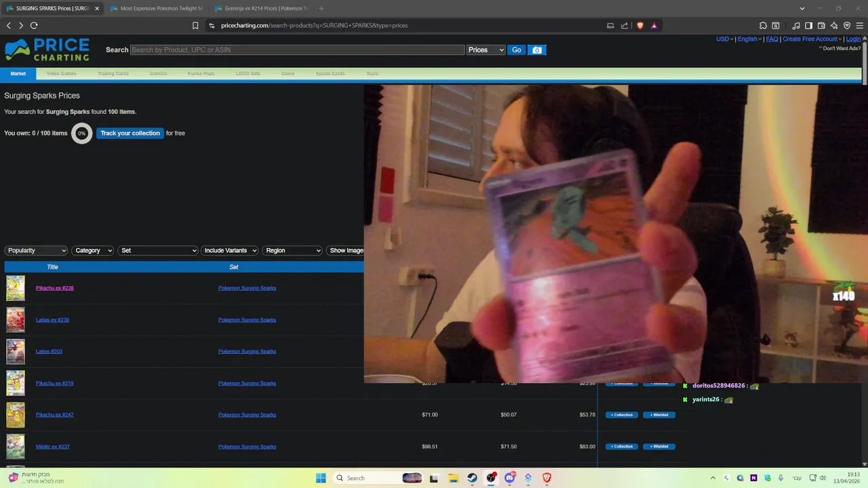Click the Brave icon in the taskbar
Image resolution: width=868 pixels, height=488 pixels.
(547, 478)
